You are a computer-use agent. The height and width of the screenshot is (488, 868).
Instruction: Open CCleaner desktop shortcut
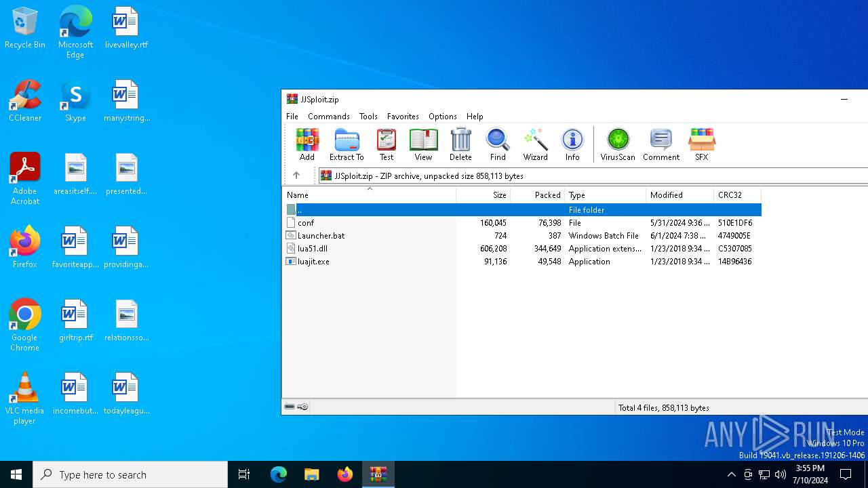tap(25, 101)
